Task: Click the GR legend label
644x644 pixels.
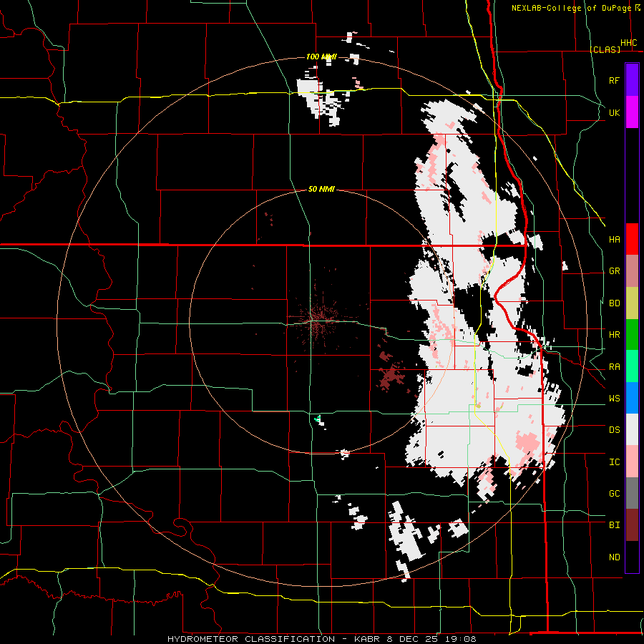Action: 614,271
